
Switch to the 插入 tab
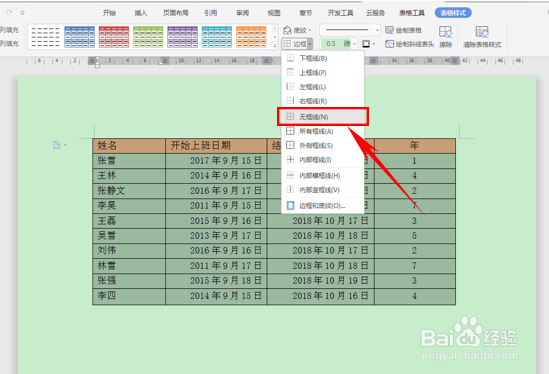tap(141, 13)
